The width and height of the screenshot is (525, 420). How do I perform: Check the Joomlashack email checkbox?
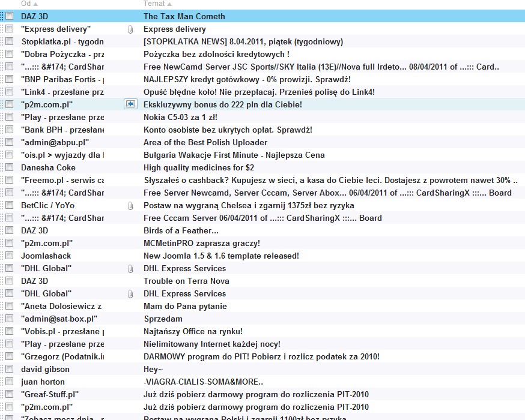(10, 256)
